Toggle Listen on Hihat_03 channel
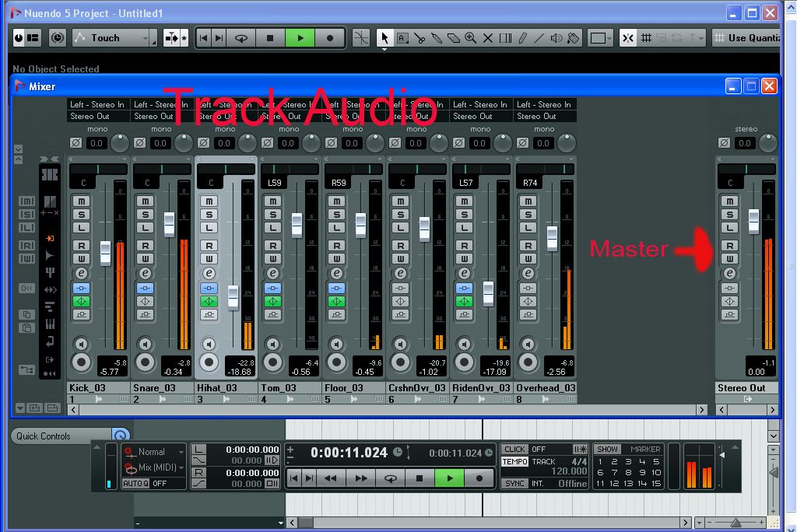Screen dimensions: 797x532 pos(209,228)
